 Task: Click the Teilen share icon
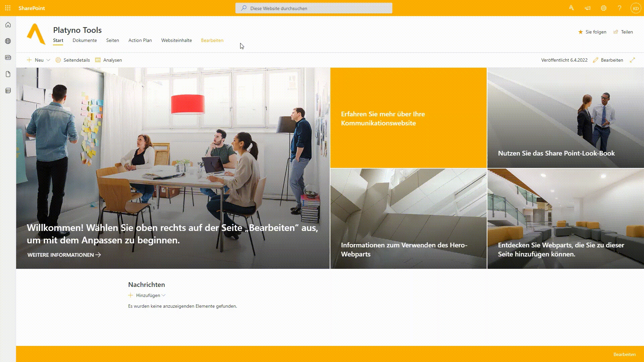tap(616, 32)
